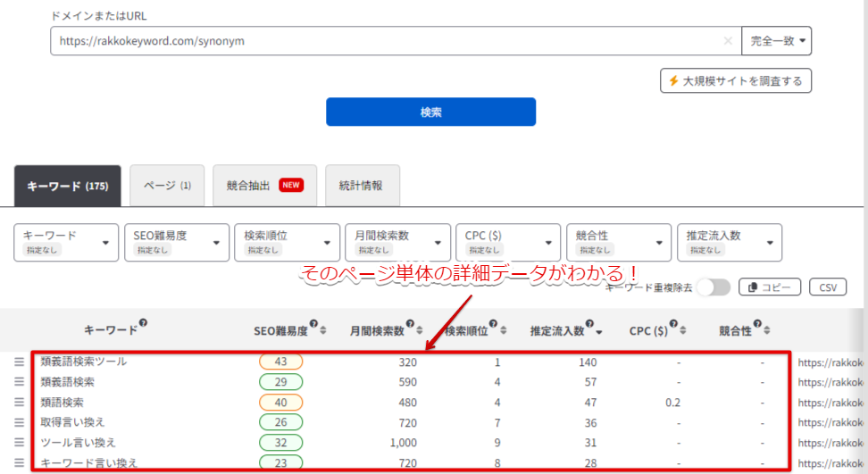868x474 pixels.
Task: Sort by 推定流入数 column arrow
Action: (598, 331)
